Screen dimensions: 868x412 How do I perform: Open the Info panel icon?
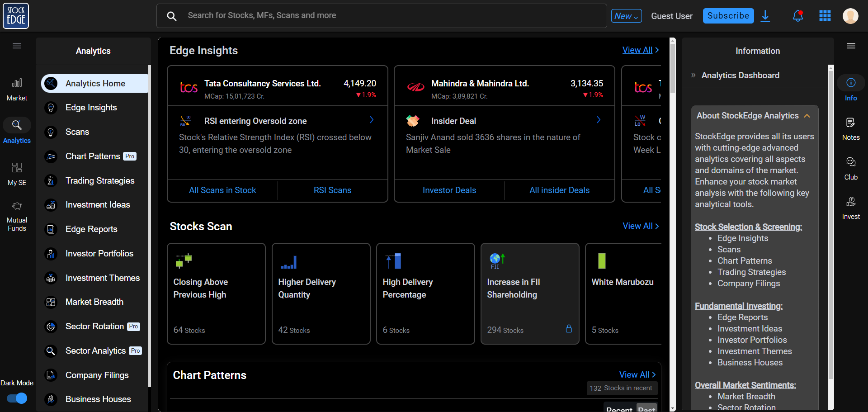pos(851,83)
